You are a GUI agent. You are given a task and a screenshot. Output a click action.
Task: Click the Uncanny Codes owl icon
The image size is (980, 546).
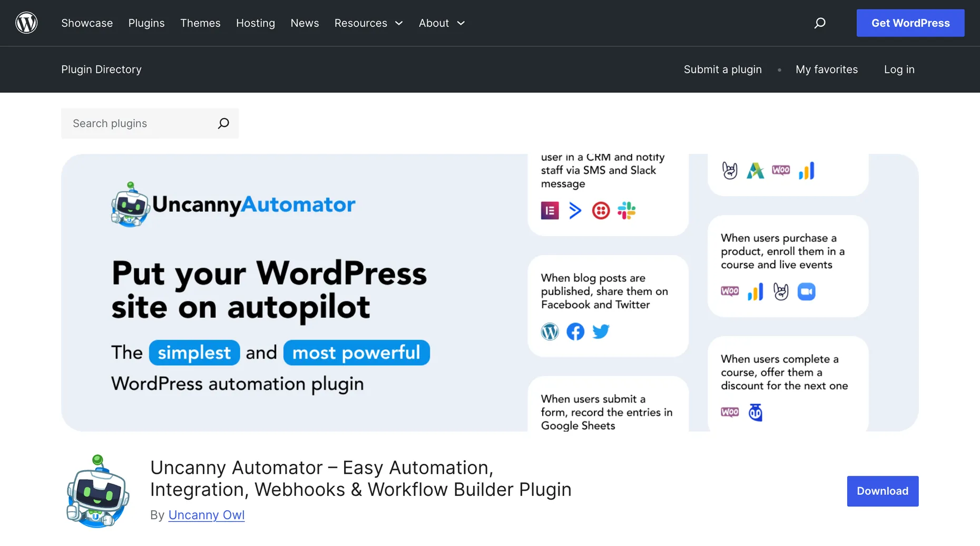pos(756,412)
